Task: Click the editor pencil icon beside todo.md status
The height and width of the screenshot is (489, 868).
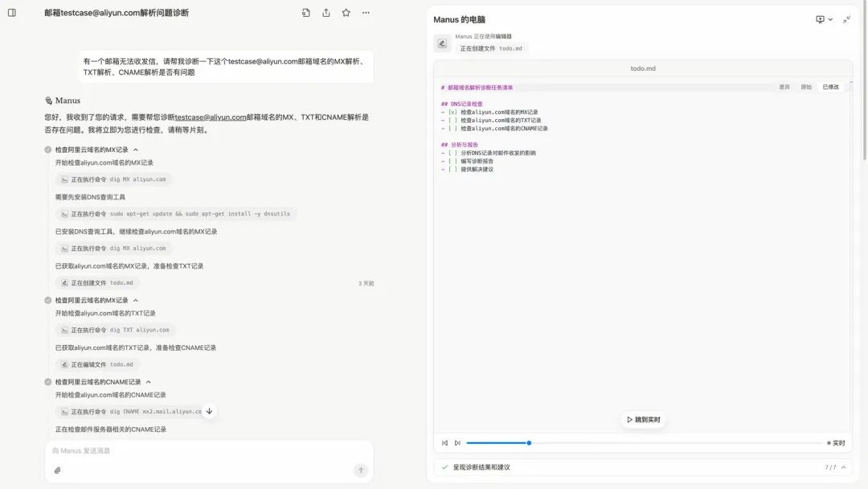Action: 442,43
